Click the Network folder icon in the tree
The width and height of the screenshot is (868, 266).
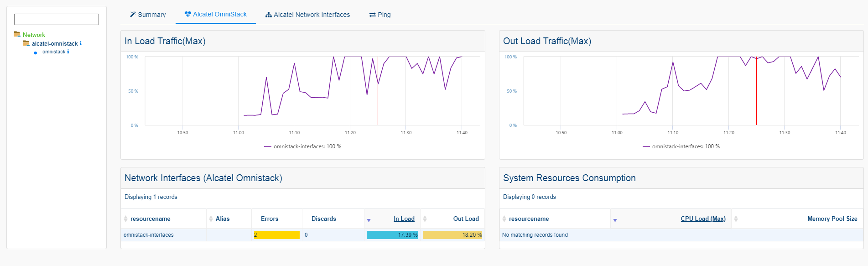[x=17, y=34]
